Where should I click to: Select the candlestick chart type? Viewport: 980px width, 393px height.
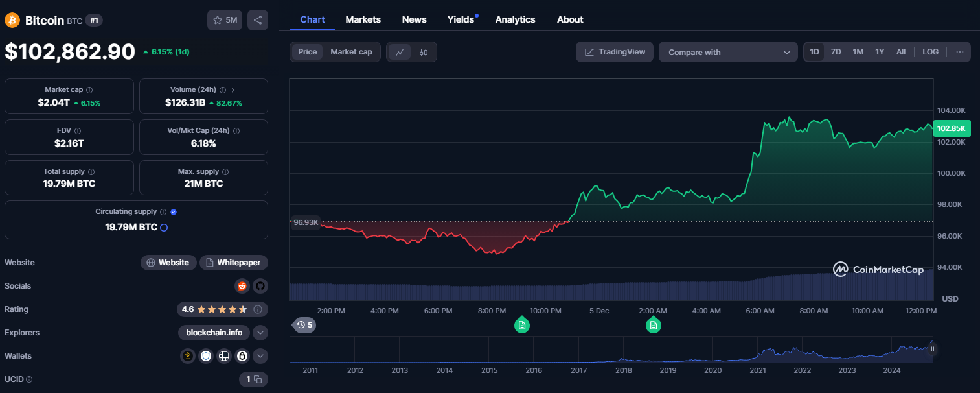click(x=424, y=52)
